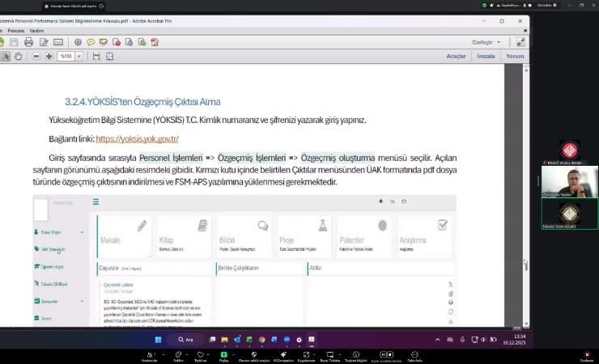Viewport: 599px width, 364px height.
Task: Click the Print icon in Acrobat toolbar
Action: (x=28, y=42)
